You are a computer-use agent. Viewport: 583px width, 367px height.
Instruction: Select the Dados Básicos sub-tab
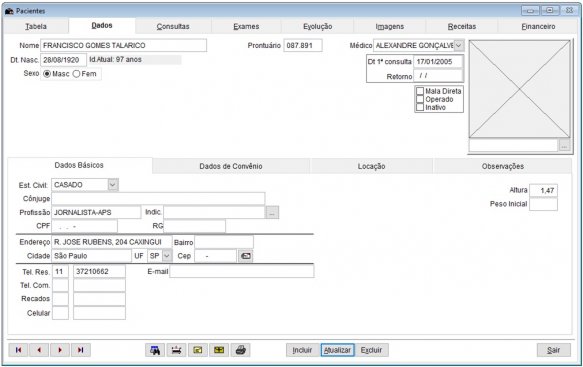(x=79, y=165)
